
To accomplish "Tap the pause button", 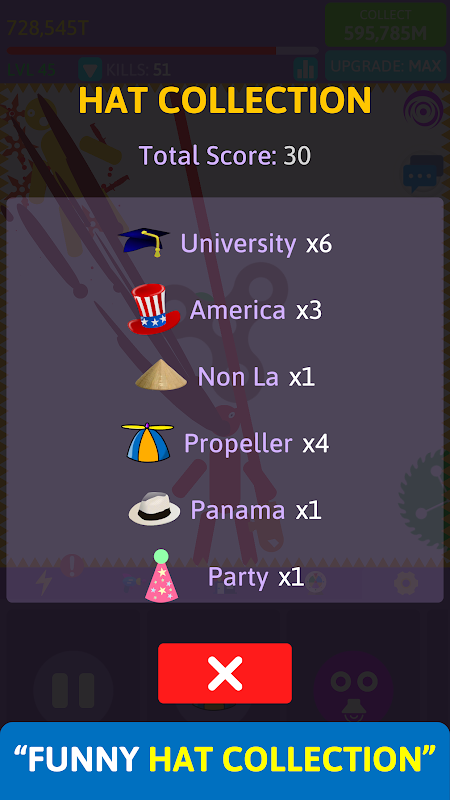I will coord(73,690).
